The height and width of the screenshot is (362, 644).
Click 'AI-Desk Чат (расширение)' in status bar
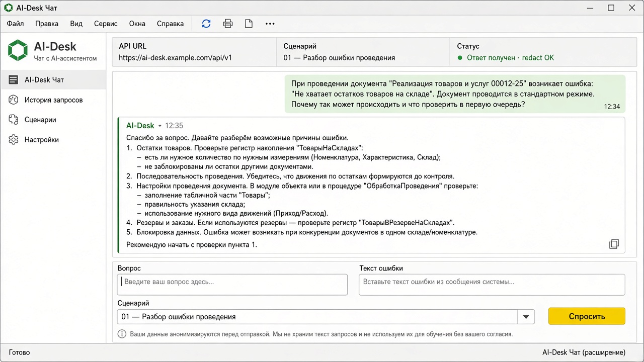point(584,352)
